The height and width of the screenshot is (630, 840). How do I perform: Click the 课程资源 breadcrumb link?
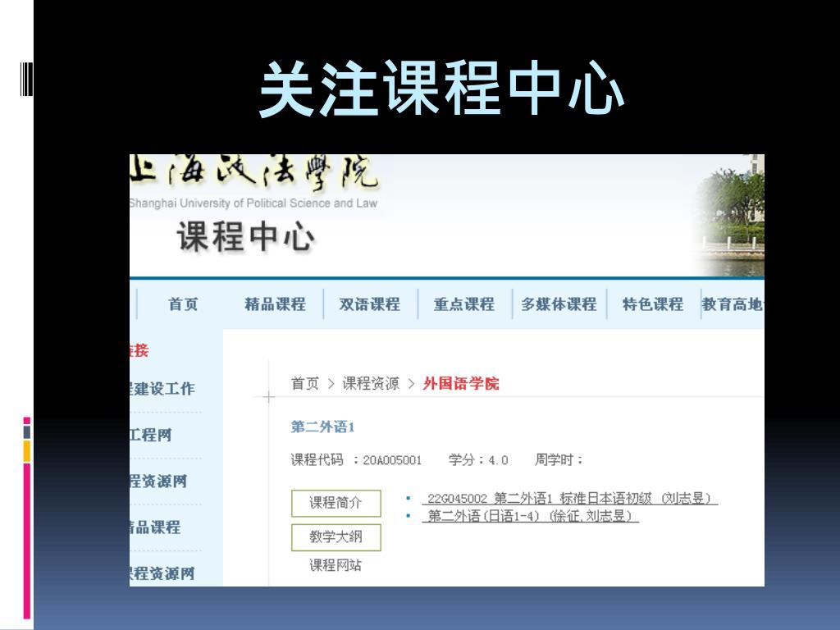[371, 384]
